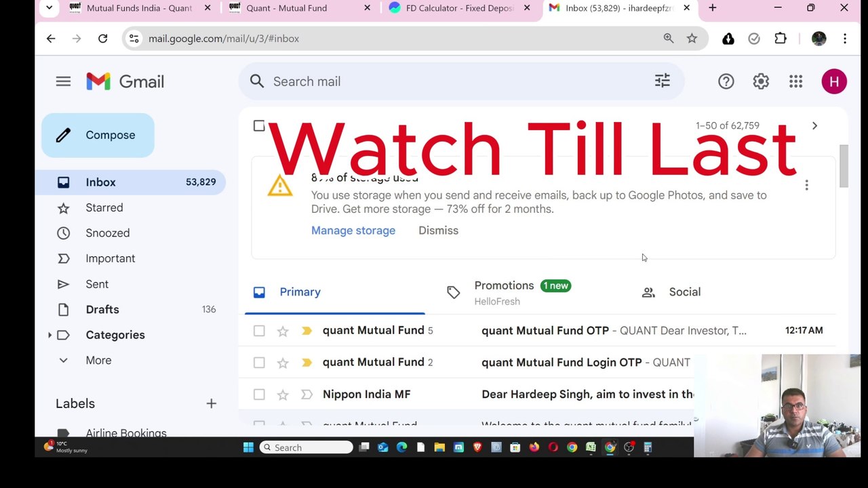Open Outlook from taskbar
This screenshot has height=488, width=868.
pos(382,447)
